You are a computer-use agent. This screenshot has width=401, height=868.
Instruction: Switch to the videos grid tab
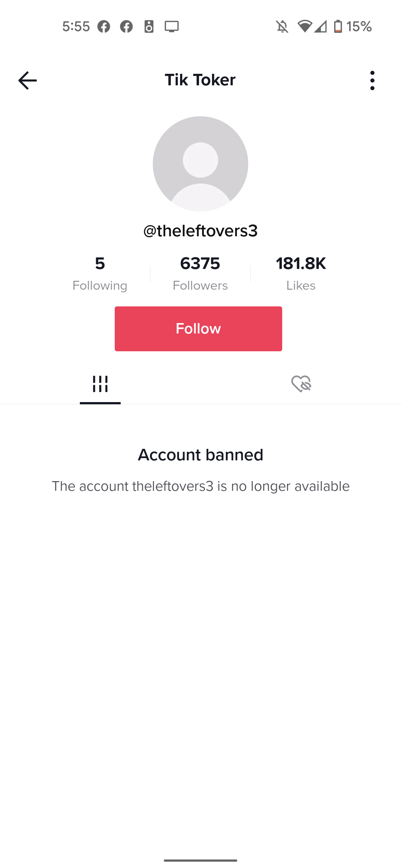pyautogui.click(x=100, y=384)
